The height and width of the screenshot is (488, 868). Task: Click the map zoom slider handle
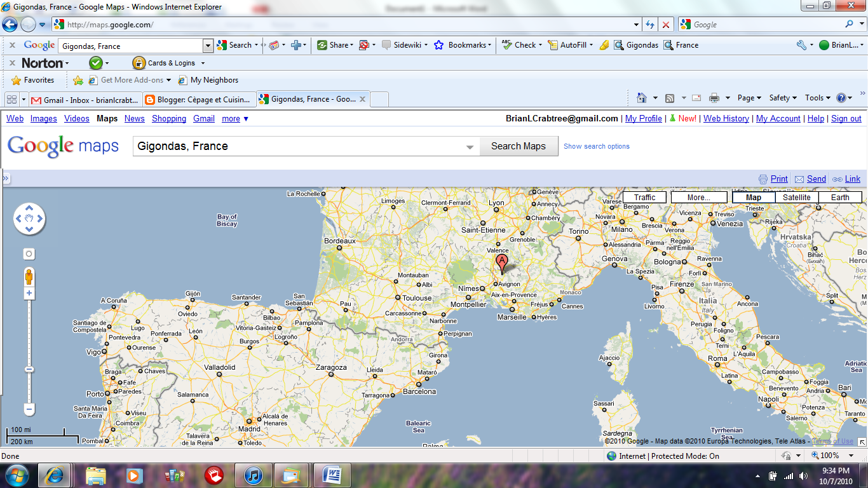click(x=29, y=370)
